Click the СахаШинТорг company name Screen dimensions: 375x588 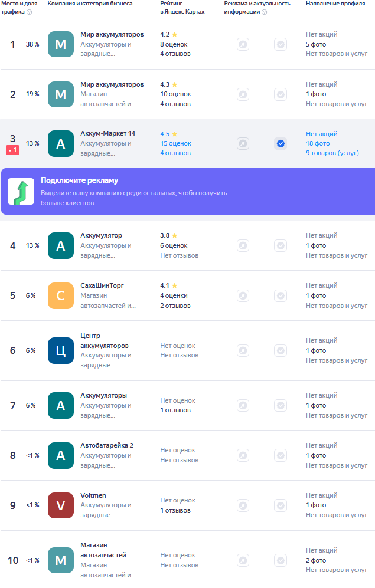point(102,285)
